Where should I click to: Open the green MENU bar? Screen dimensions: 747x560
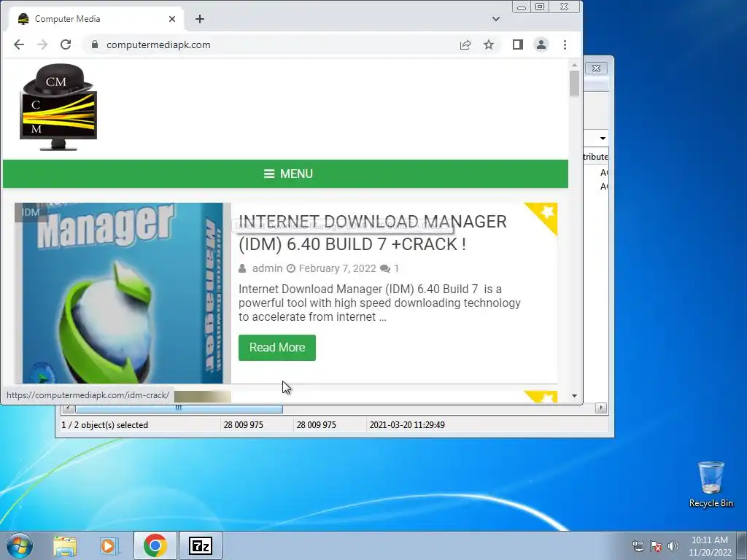pyautogui.click(x=285, y=174)
